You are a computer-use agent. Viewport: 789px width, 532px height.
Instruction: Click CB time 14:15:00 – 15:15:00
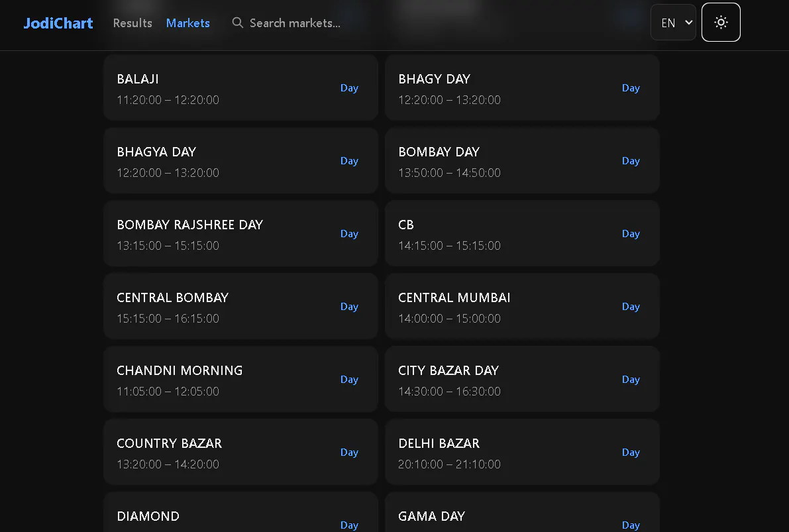[x=449, y=246]
